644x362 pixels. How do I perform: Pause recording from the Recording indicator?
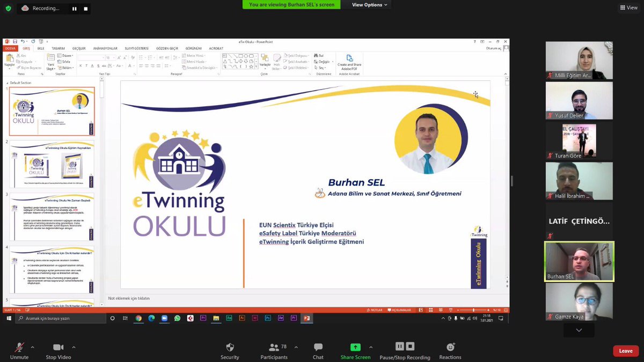pos(74,9)
